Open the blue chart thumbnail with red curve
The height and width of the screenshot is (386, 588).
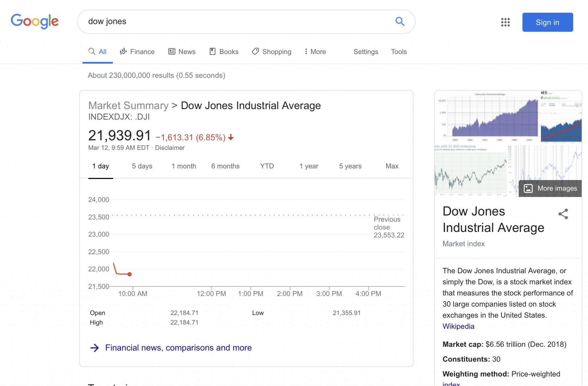561,116
